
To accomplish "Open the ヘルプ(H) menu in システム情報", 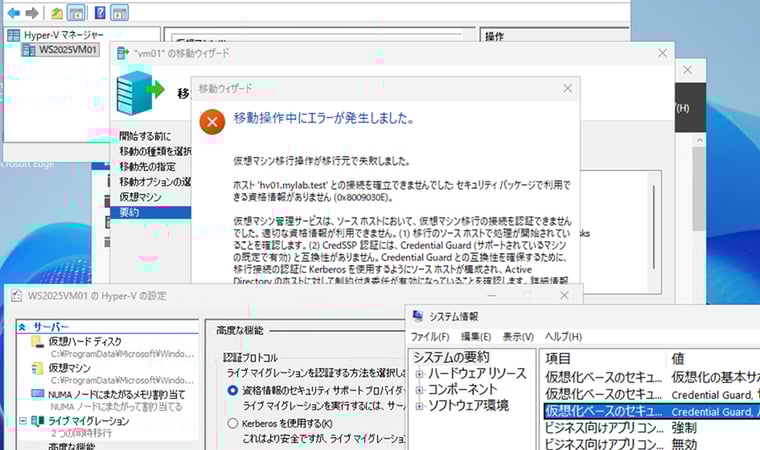I will click(x=563, y=337).
